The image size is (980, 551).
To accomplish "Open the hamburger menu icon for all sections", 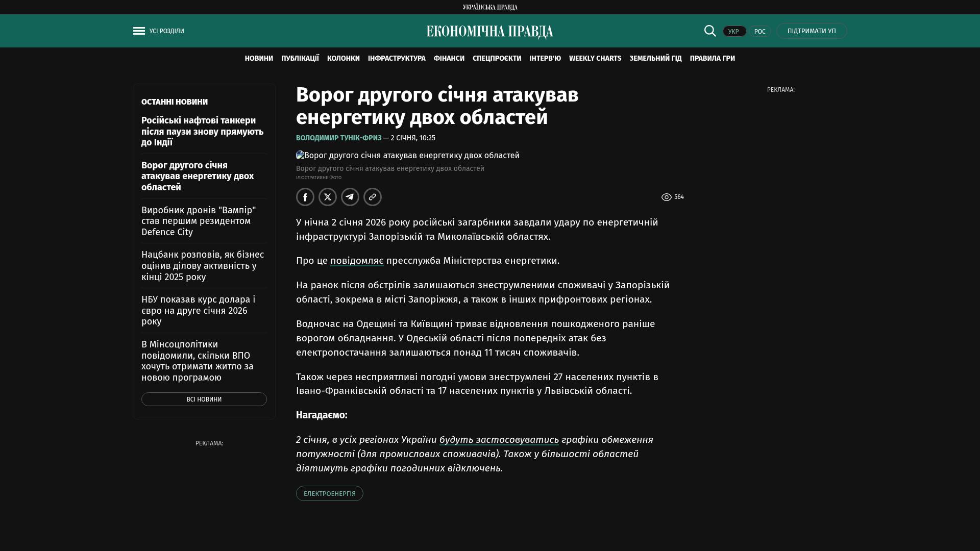I will [x=139, y=31].
